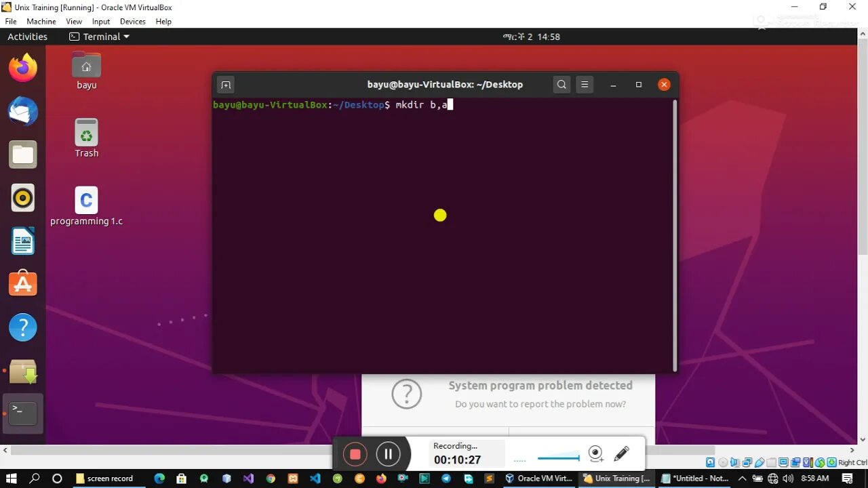Select the Terminal icon in the dock
Viewport: 868px width, 488px height.
(x=23, y=413)
